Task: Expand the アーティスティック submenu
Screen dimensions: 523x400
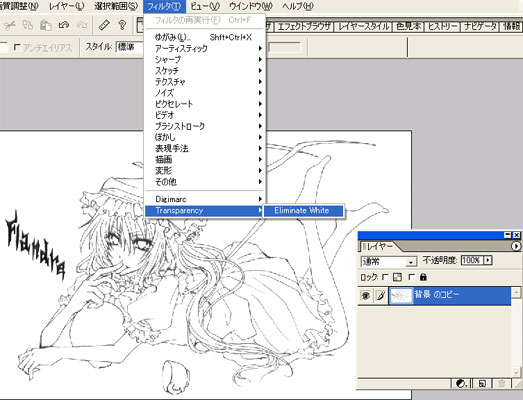Action: click(204, 48)
